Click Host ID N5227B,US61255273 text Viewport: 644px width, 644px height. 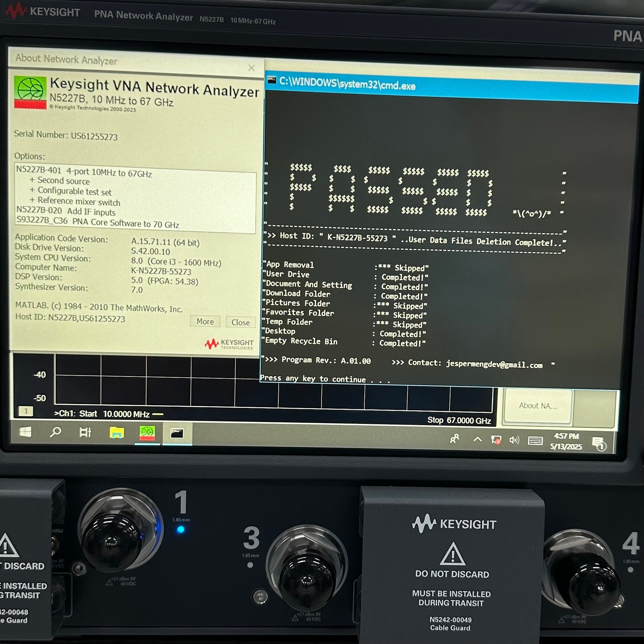(70, 318)
